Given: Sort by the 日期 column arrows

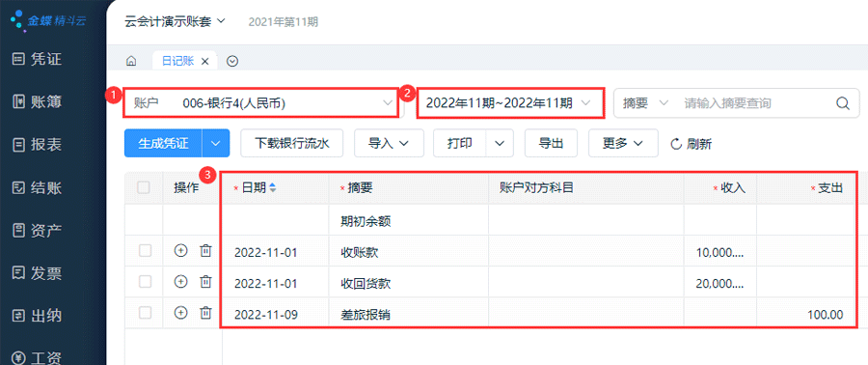Looking at the screenshot, I should [x=272, y=188].
